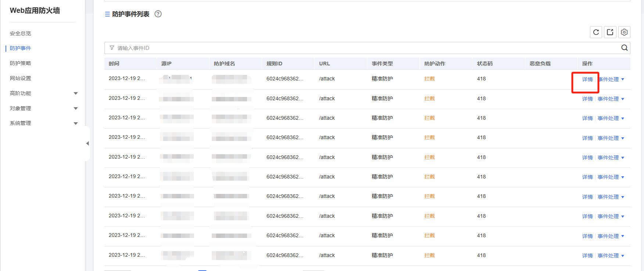Click the list icon beside 防护事件列表

107,14
